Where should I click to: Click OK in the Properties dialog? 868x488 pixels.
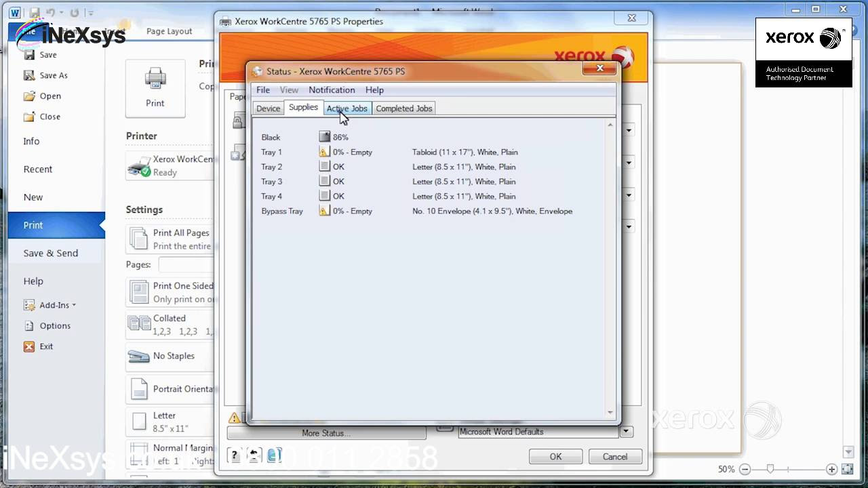(x=555, y=456)
